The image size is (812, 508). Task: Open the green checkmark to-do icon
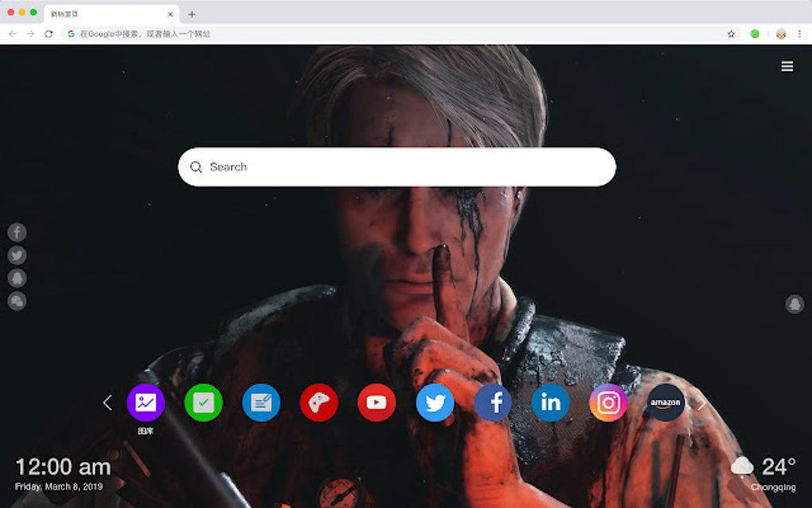[203, 403]
